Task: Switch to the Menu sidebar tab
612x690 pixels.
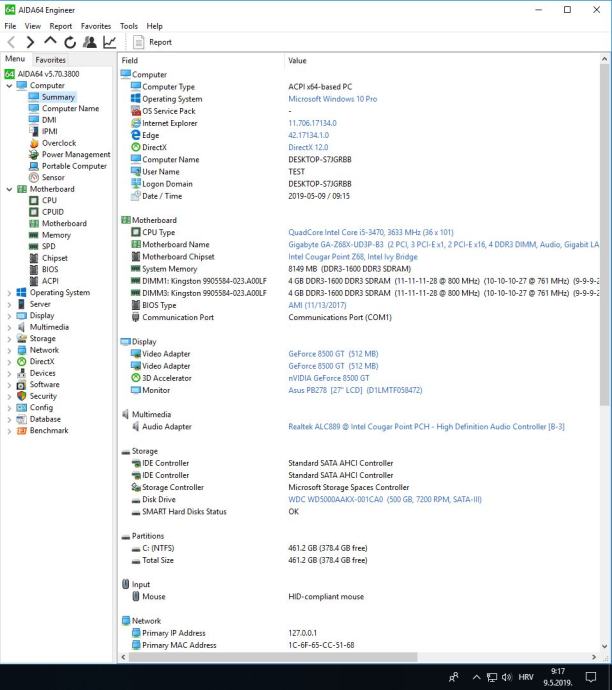Action: tap(15, 59)
